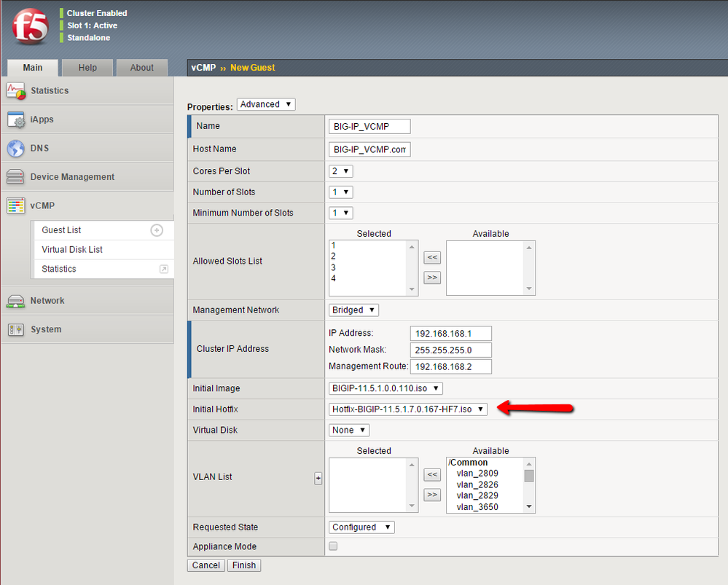Click the vCMP sidebar icon
The height and width of the screenshot is (585, 728).
pos(16,206)
